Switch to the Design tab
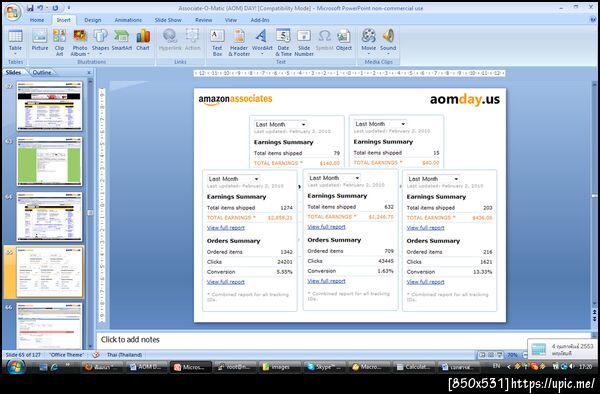 (x=93, y=20)
